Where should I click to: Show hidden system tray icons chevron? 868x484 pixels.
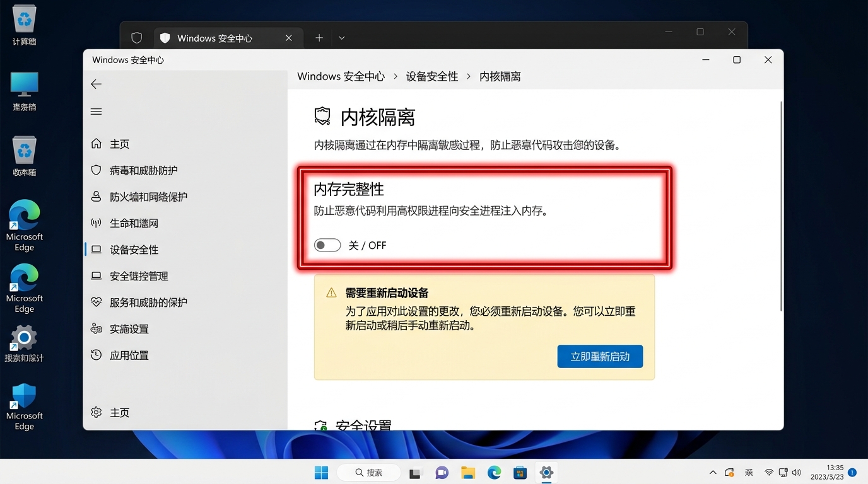[x=713, y=473]
